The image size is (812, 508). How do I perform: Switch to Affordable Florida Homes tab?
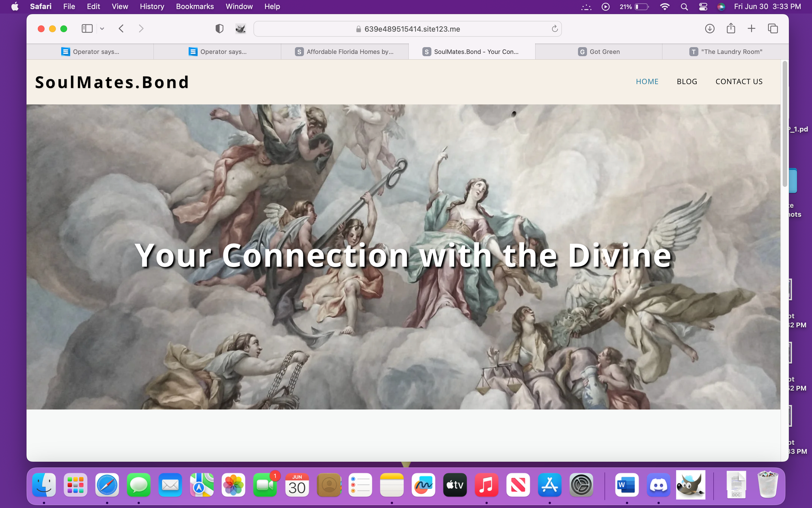pyautogui.click(x=345, y=52)
